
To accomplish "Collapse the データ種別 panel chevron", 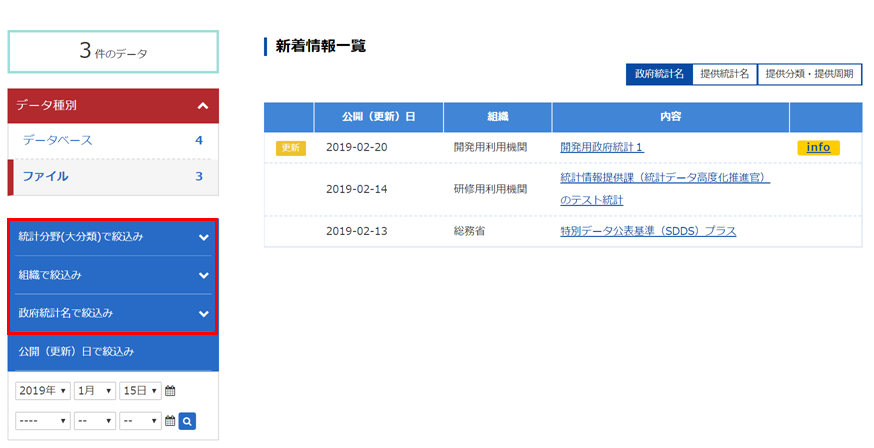I will pos(203,105).
